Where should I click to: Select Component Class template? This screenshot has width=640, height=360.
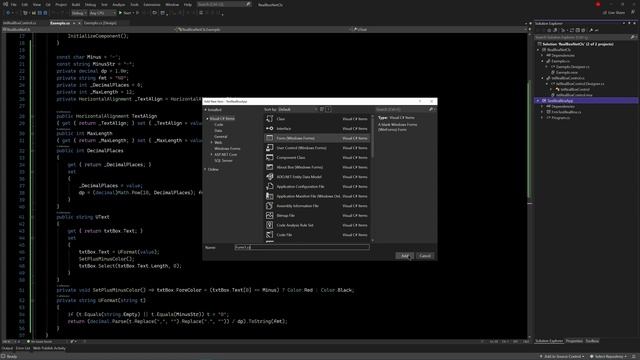(x=317, y=158)
